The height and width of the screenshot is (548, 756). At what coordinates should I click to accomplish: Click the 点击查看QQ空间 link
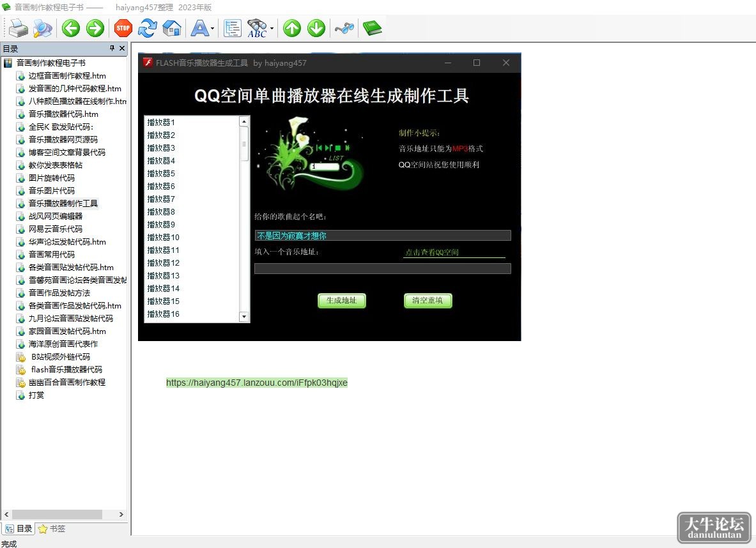coord(432,252)
